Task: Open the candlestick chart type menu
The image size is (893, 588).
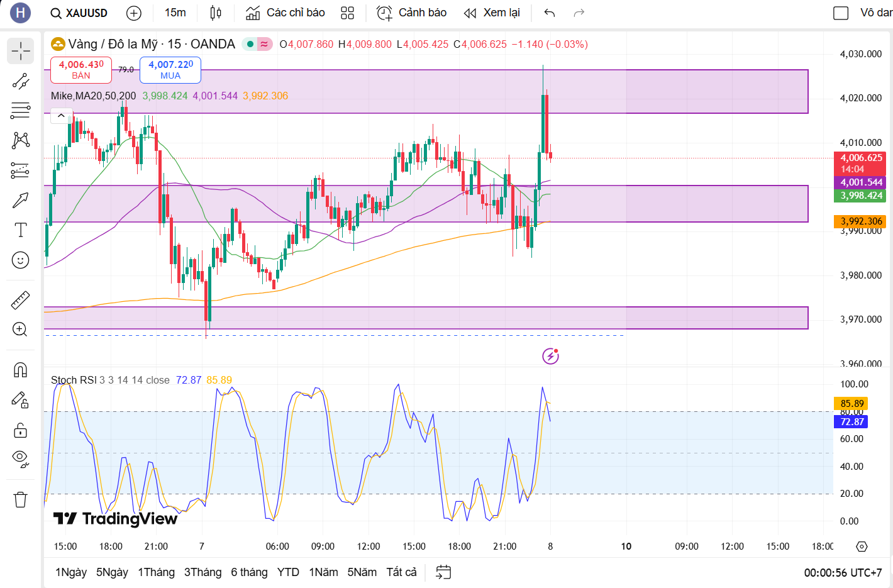Action: pos(216,13)
